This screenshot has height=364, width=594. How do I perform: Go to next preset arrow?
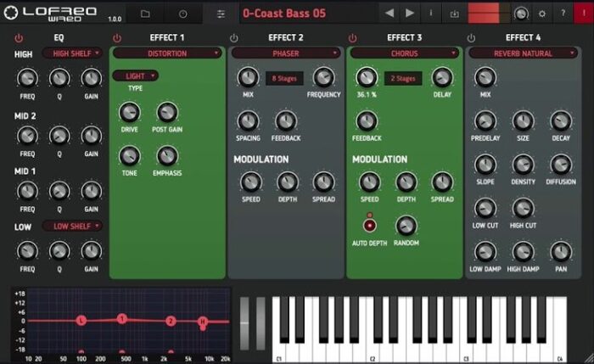410,14
